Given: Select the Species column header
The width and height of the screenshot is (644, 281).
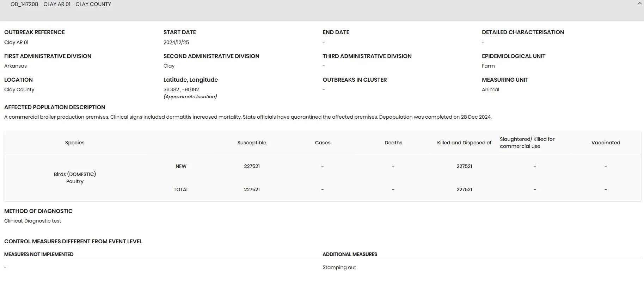Looking at the screenshot, I should pos(75,143).
